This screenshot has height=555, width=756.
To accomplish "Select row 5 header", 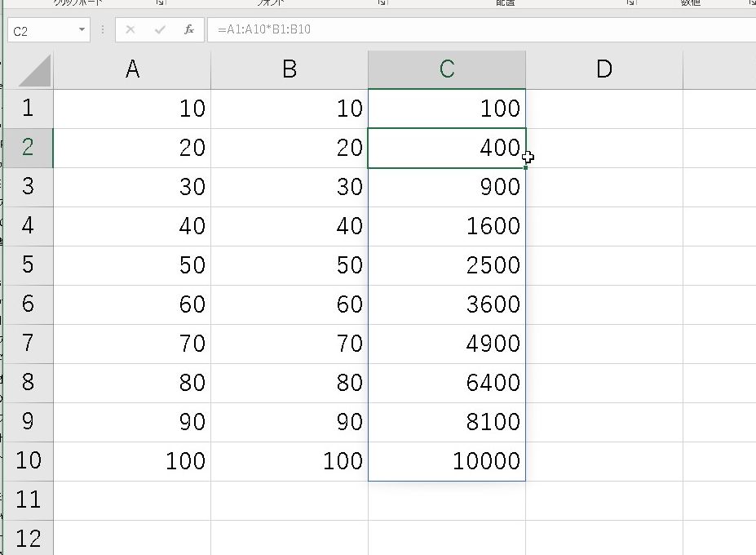I will (x=28, y=265).
